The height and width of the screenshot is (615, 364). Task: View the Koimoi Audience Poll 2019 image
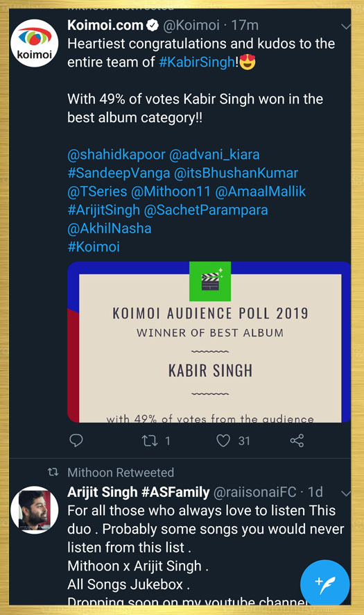pyautogui.click(x=209, y=342)
